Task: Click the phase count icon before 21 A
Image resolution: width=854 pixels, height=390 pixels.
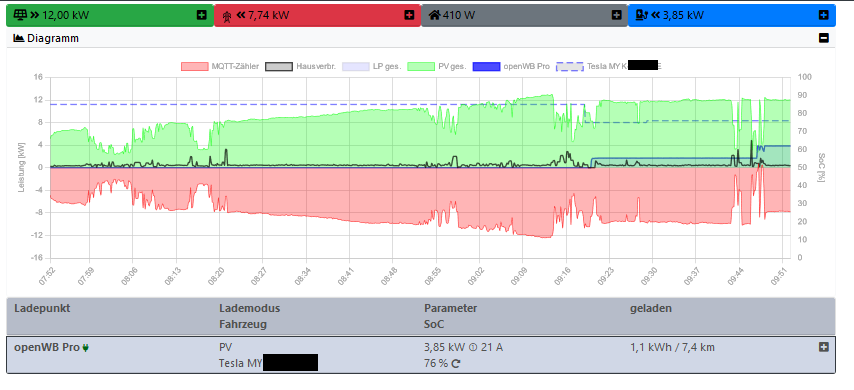Action: [473, 347]
